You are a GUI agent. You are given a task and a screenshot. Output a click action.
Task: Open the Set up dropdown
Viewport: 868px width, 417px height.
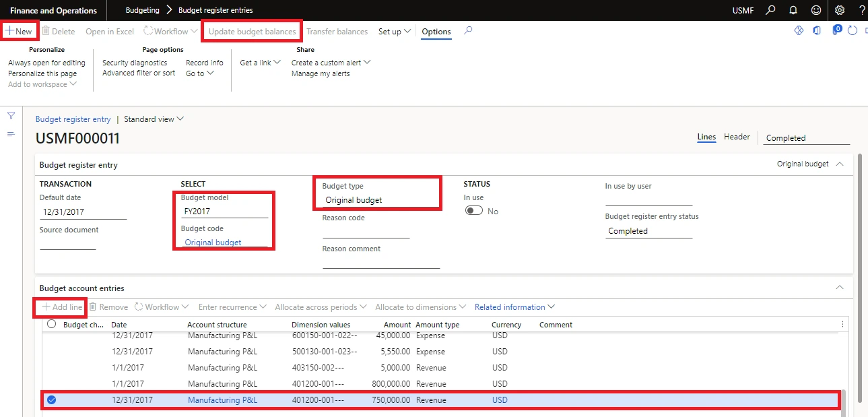pyautogui.click(x=395, y=32)
